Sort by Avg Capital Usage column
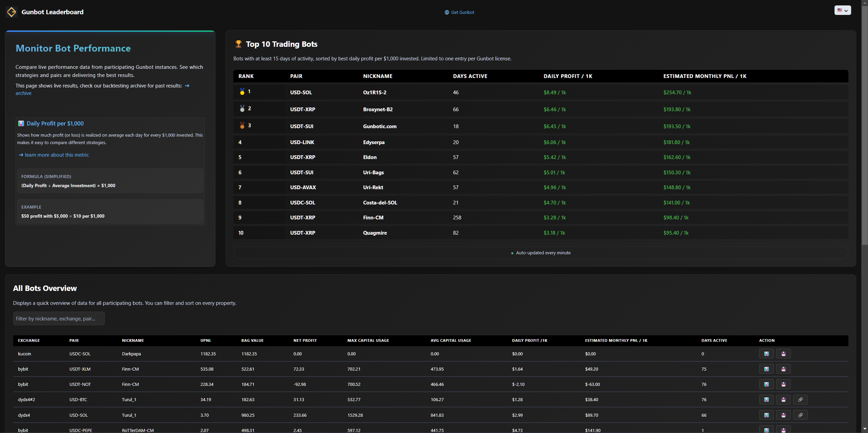Viewport: 868px width, 433px height. (451, 340)
